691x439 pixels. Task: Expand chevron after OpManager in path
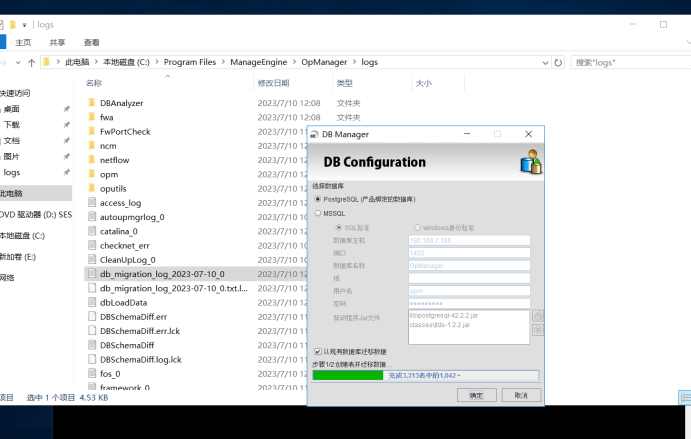354,62
